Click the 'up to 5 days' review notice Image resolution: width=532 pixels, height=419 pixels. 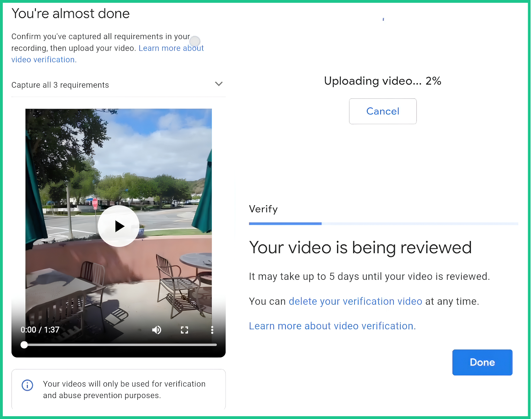coord(369,277)
